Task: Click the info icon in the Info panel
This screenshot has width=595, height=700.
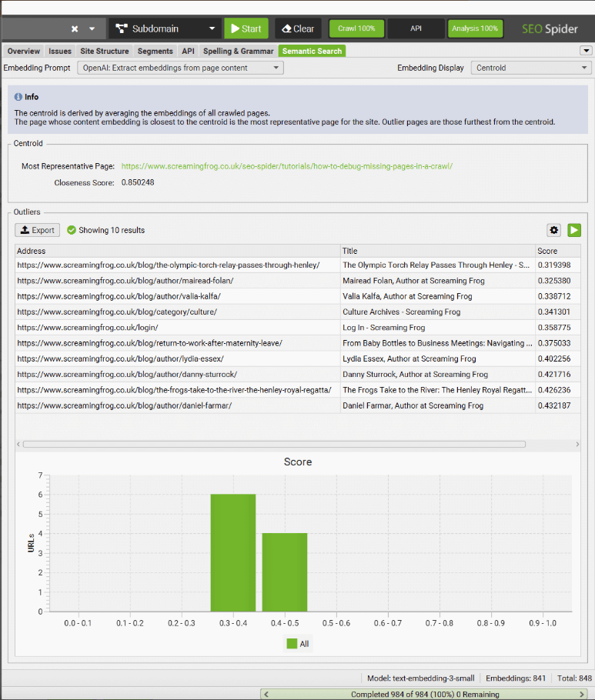Action: [x=18, y=97]
